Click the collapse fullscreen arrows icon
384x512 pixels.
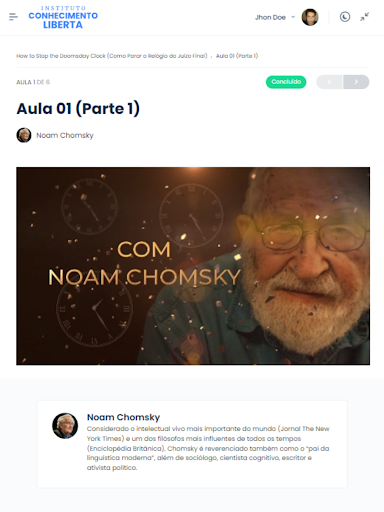(364, 17)
